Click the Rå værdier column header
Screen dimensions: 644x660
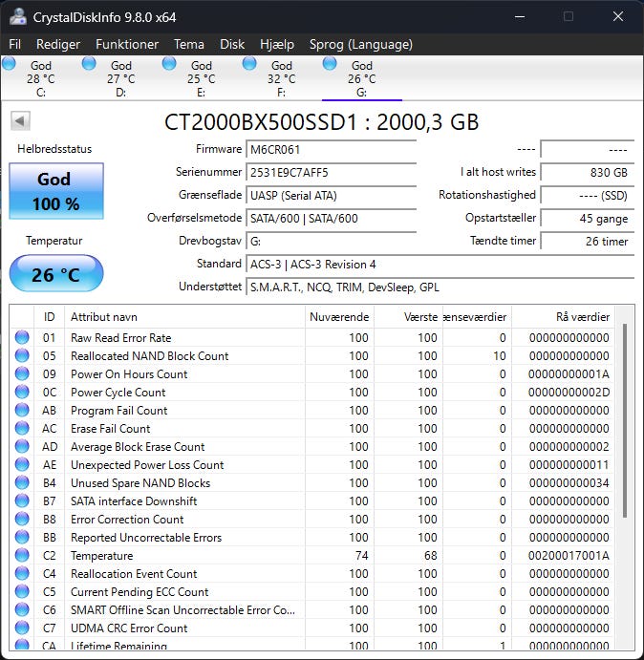pos(563,316)
